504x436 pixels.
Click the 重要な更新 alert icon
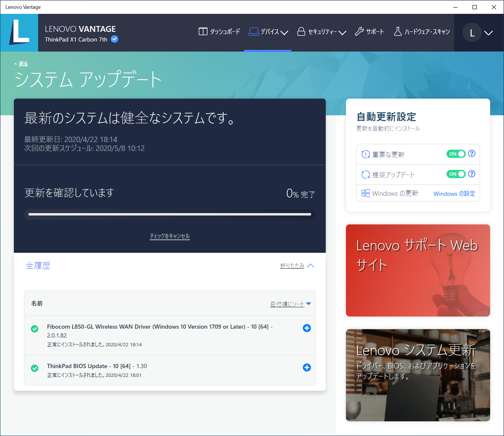click(366, 155)
